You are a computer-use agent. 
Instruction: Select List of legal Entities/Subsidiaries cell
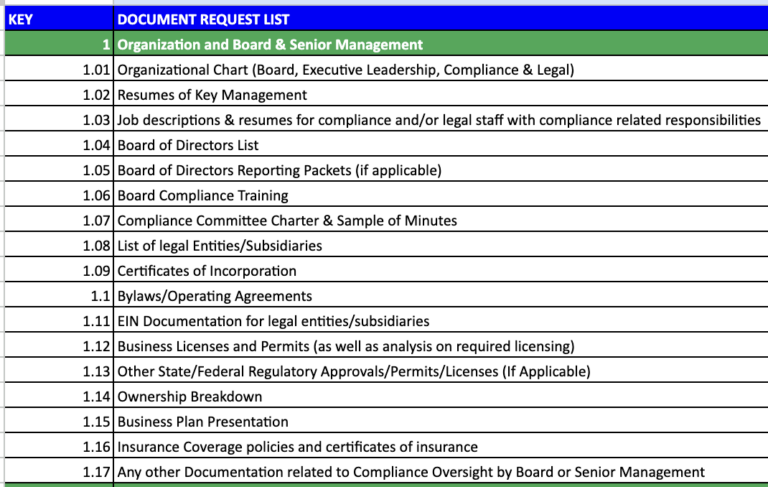[219, 245]
